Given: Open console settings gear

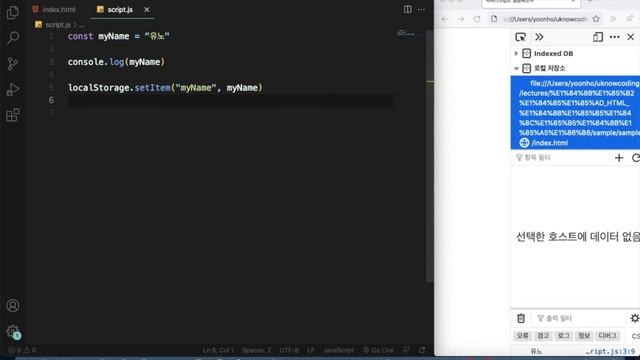Looking at the screenshot, I should pos(635,318).
